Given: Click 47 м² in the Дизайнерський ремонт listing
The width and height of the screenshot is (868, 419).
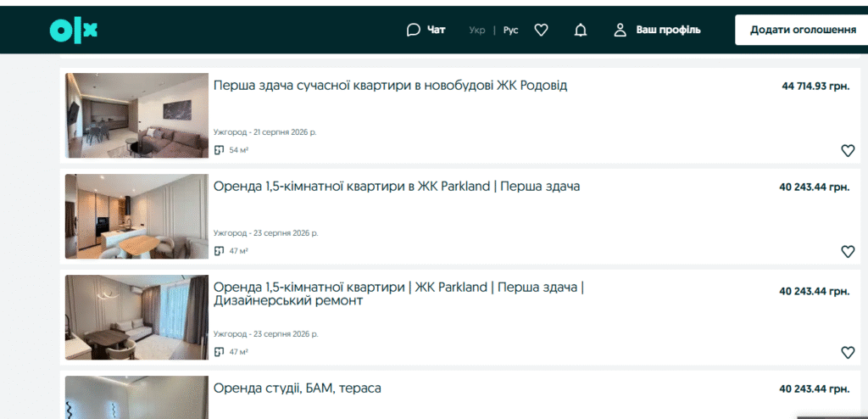Looking at the screenshot, I should click(x=238, y=352).
